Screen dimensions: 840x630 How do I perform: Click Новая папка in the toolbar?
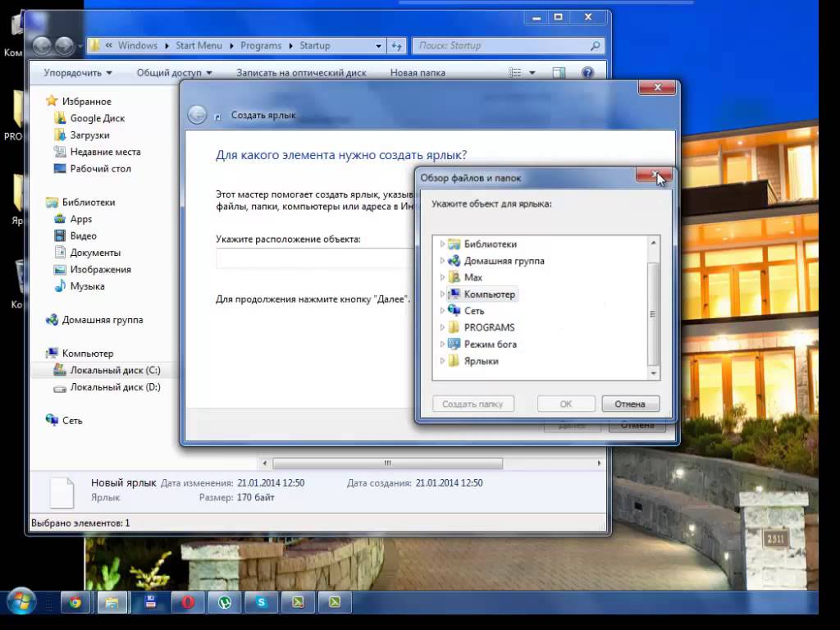pos(418,73)
